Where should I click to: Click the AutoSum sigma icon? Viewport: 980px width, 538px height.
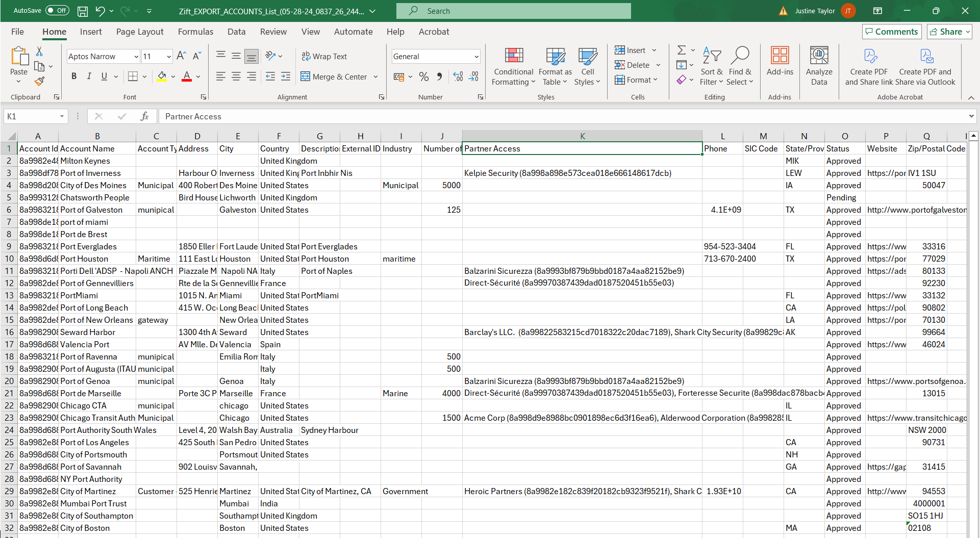682,50
